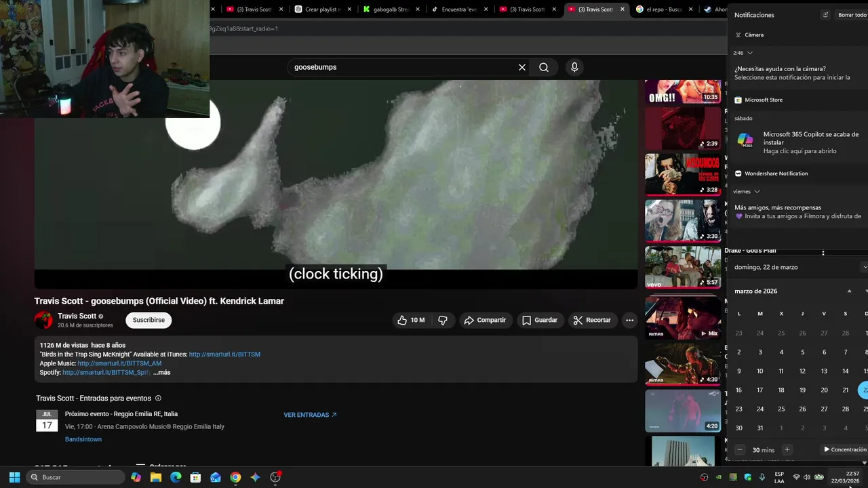Open options for Drake God's Plan video
Viewport: 868px width, 488px height.
coord(823,253)
